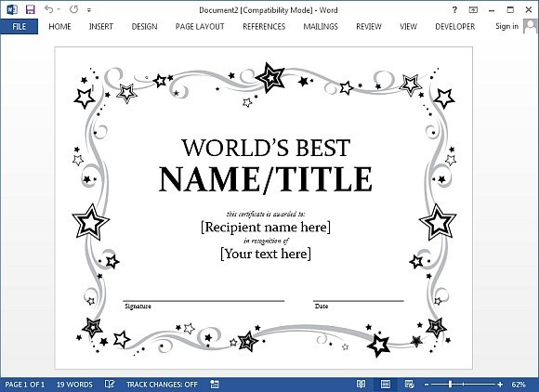The width and height of the screenshot is (539, 392).
Task: Switch to the HOME tab
Action: coord(59,26)
